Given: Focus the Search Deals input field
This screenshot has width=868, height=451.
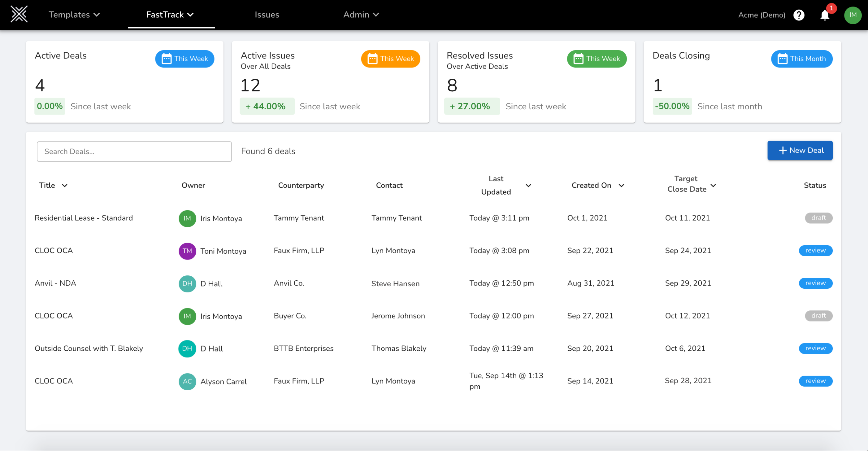Looking at the screenshot, I should tap(134, 152).
